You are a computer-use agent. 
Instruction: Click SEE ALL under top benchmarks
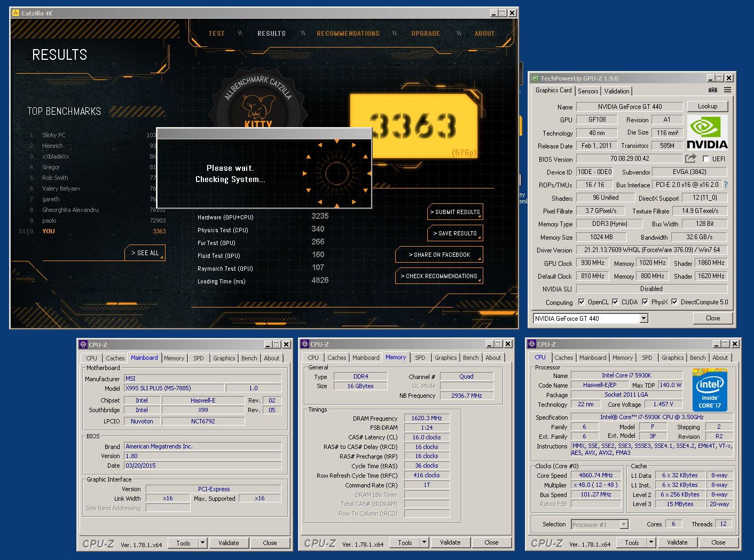coord(145,253)
